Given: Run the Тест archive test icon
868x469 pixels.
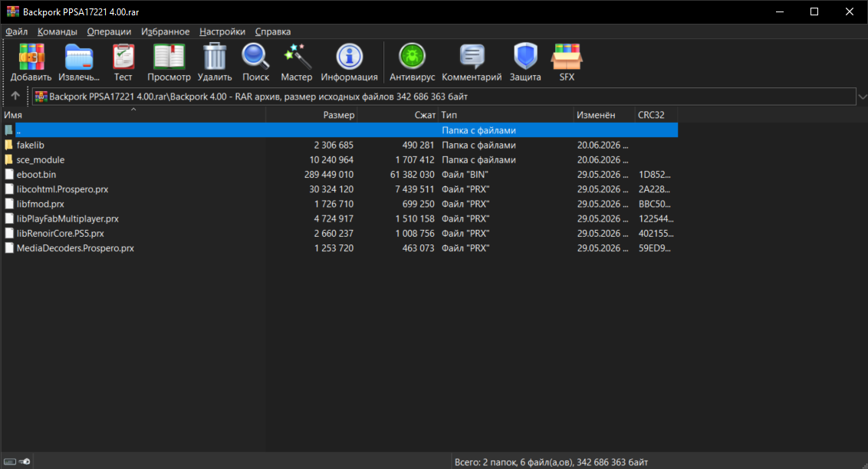Looking at the screenshot, I should click(x=123, y=57).
